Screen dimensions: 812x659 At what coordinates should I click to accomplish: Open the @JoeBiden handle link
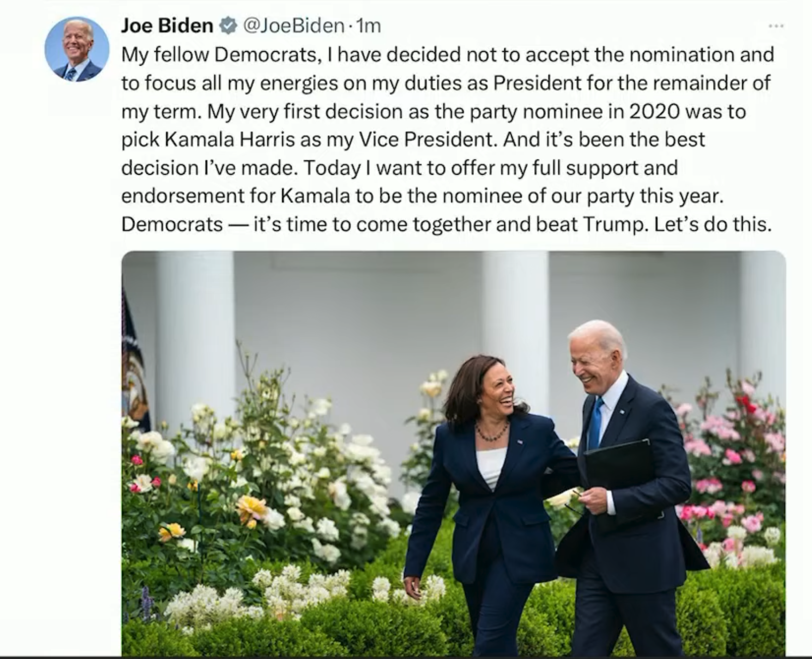[x=293, y=26]
